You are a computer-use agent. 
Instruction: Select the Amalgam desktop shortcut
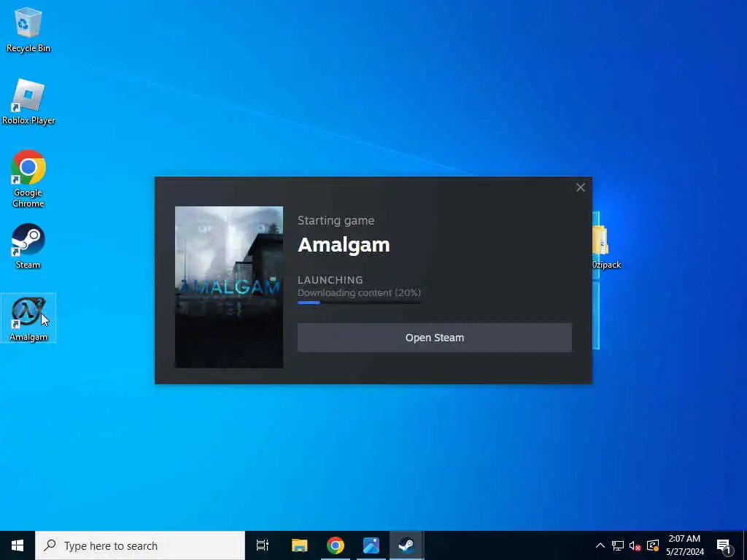[28, 318]
